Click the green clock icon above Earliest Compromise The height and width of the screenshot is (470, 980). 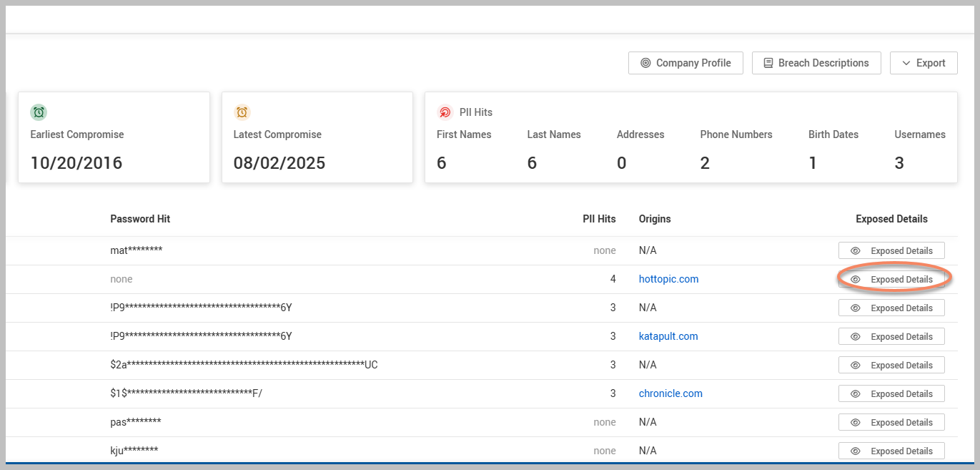pyautogui.click(x=39, y=112)
